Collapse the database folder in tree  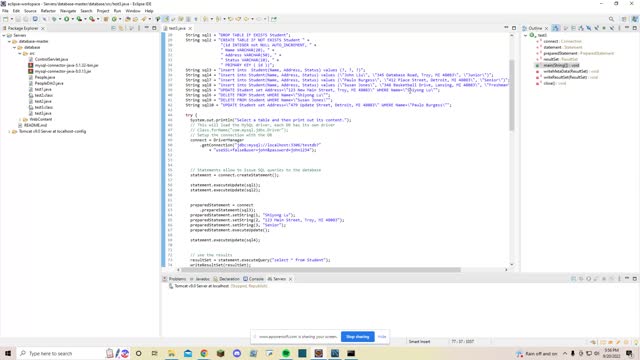click(x=14, y=47)
